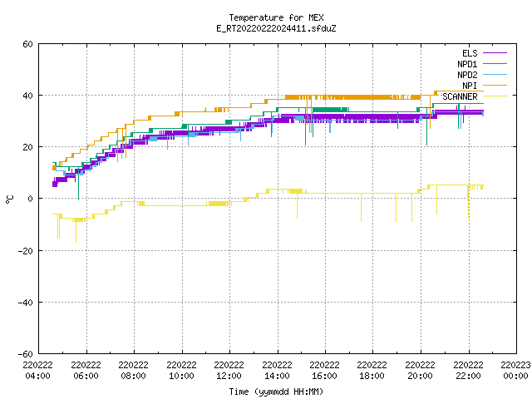Click the SCANNER legend label
This screenshot has width=532, height=399.
coord(460,96)
